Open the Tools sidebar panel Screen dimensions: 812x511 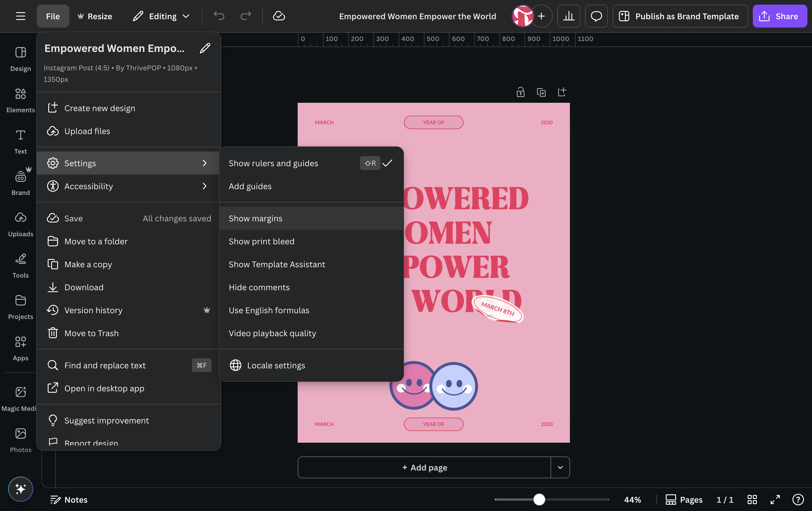click(x=21, y=266)
